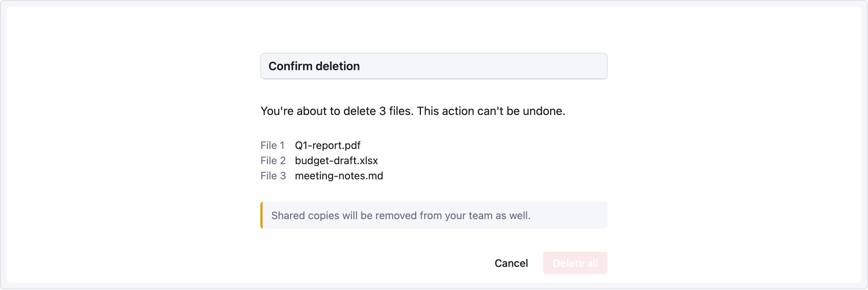
Task: Click the File 3 label
Action: pos(273,176)
